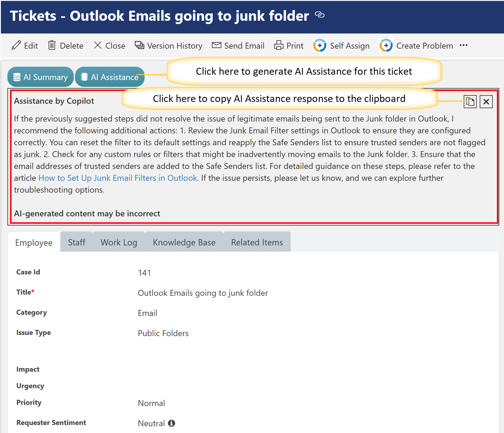
Task: Copy ticket link using the title's chain icon
Action: coord(320,15)
